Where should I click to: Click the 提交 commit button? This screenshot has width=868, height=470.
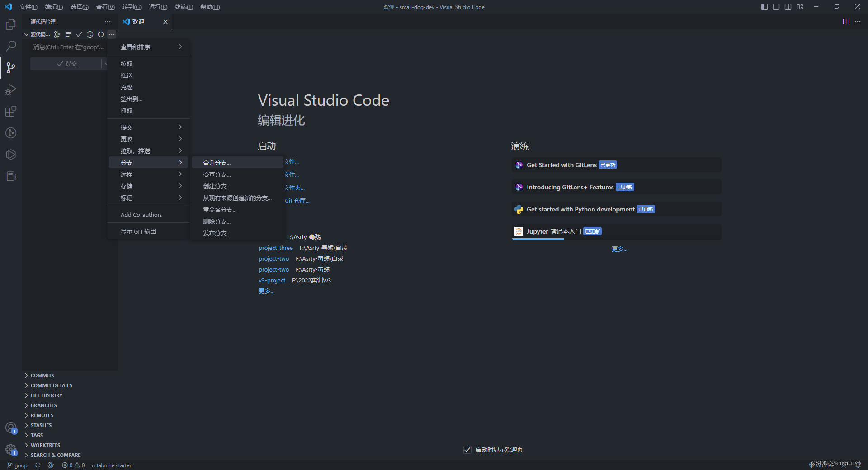point(66,64)
